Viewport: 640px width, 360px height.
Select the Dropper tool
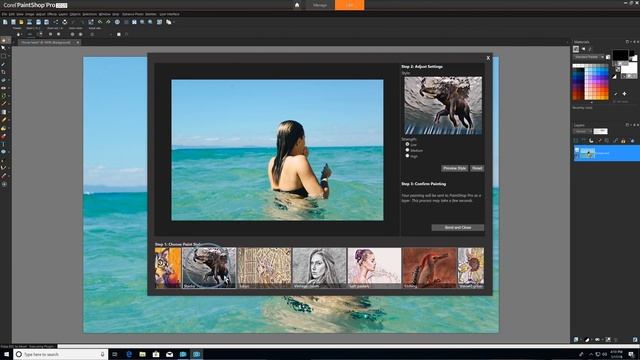pyautogui.click(x=4, y=64)
